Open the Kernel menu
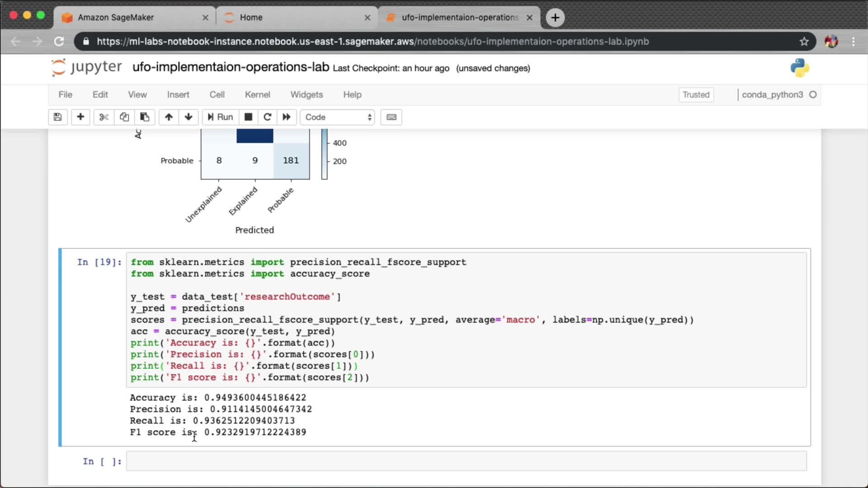The width and height of the screenshot is (868, 488). point(257,94)
